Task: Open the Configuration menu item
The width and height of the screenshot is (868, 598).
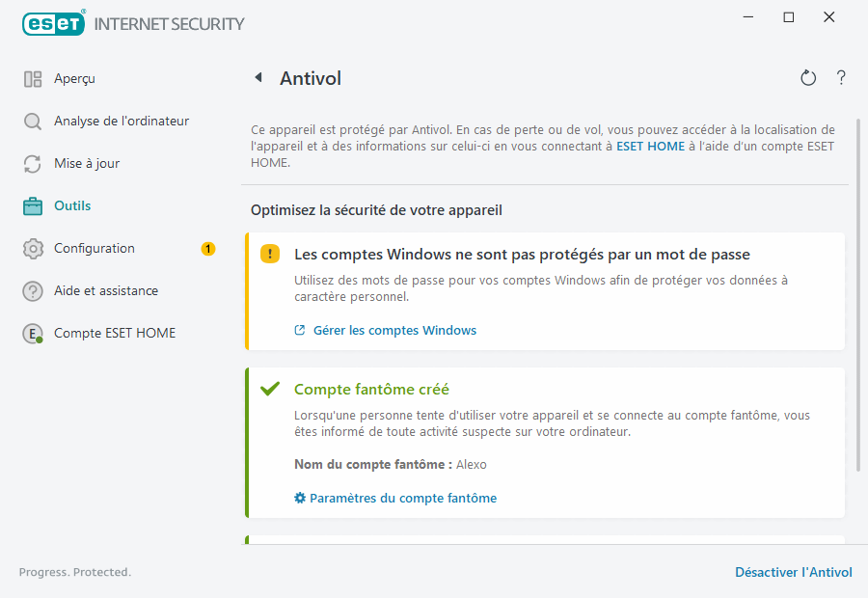Action: 95,249
